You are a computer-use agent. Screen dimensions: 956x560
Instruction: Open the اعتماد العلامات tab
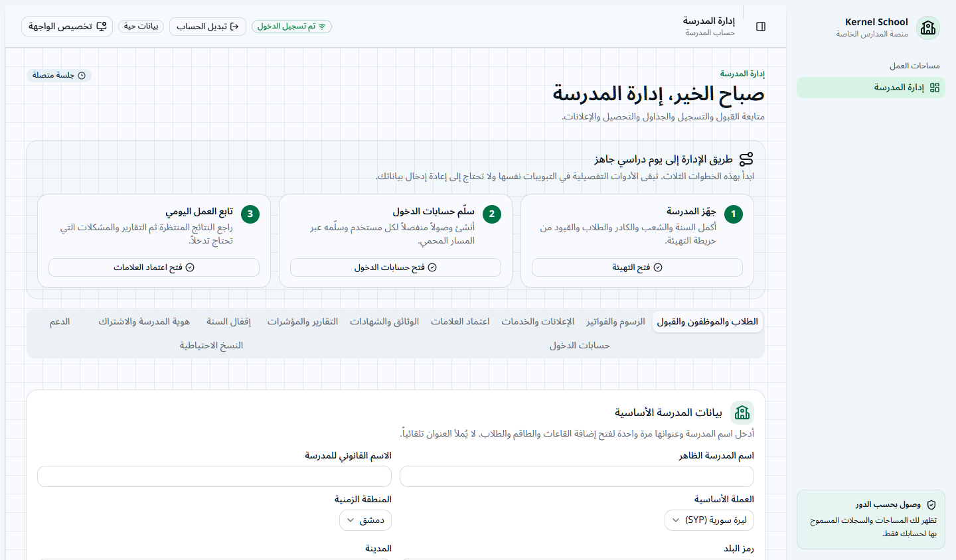(x=460, y=322)
